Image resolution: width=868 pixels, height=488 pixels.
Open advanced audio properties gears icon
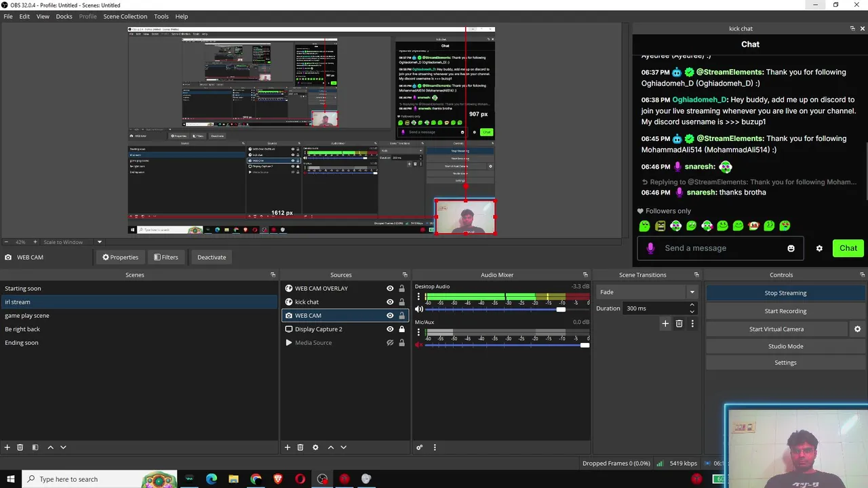(419, 447)
